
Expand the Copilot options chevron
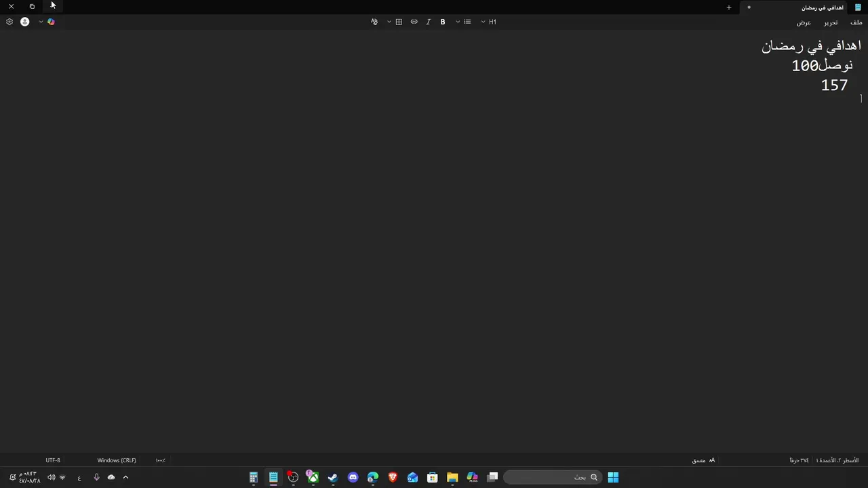point(41,22)
